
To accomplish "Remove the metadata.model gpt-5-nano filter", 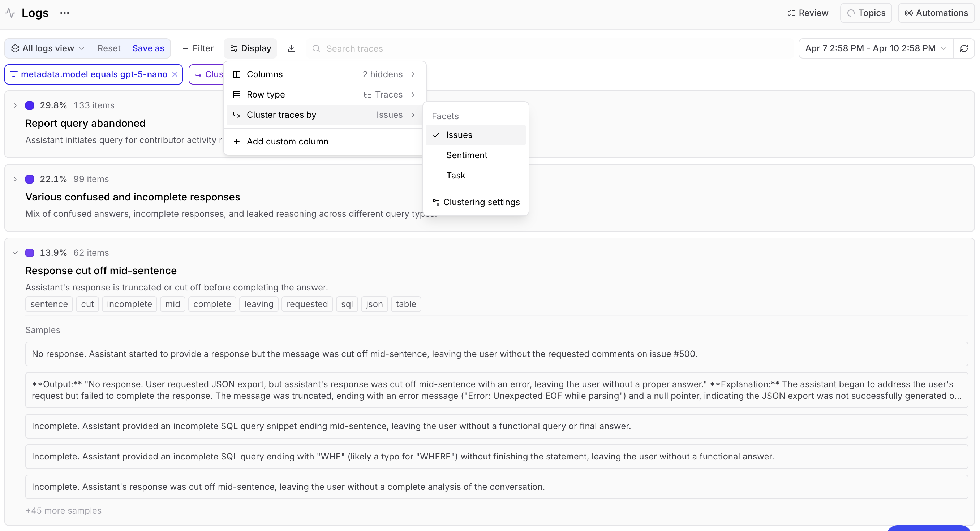I will click(x=175, y=74).
